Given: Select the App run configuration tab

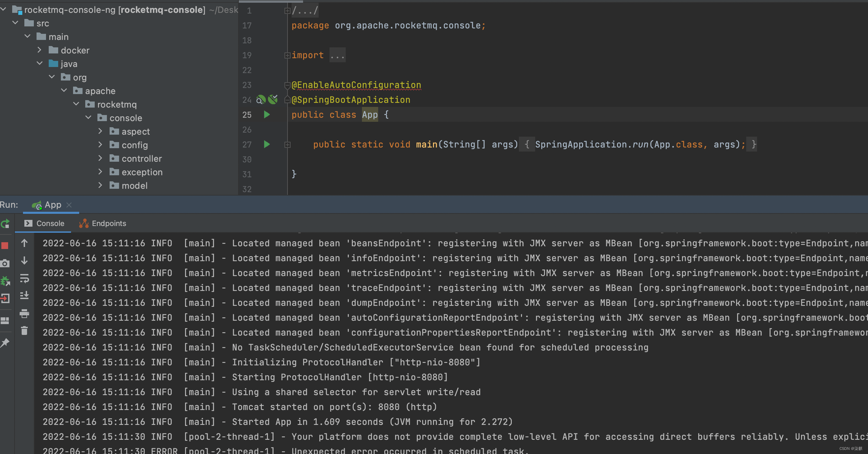Looking at the screenshot, I should coord(51,205).
